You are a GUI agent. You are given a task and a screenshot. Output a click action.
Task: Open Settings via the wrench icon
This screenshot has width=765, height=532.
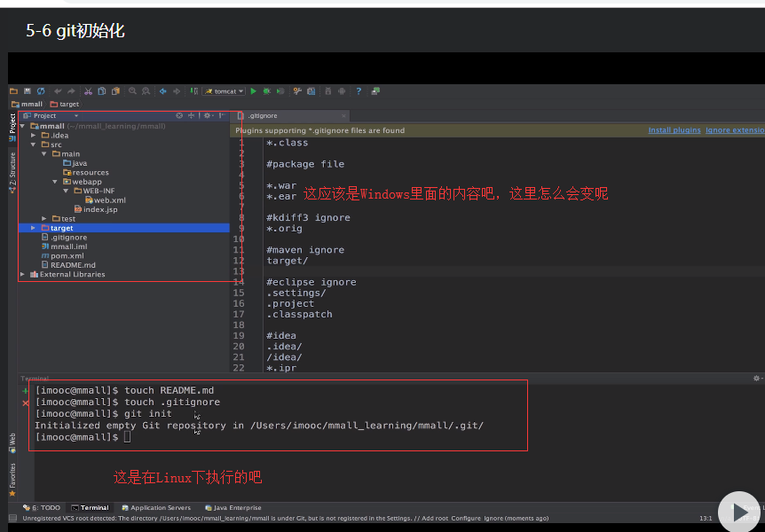[297, 91]
